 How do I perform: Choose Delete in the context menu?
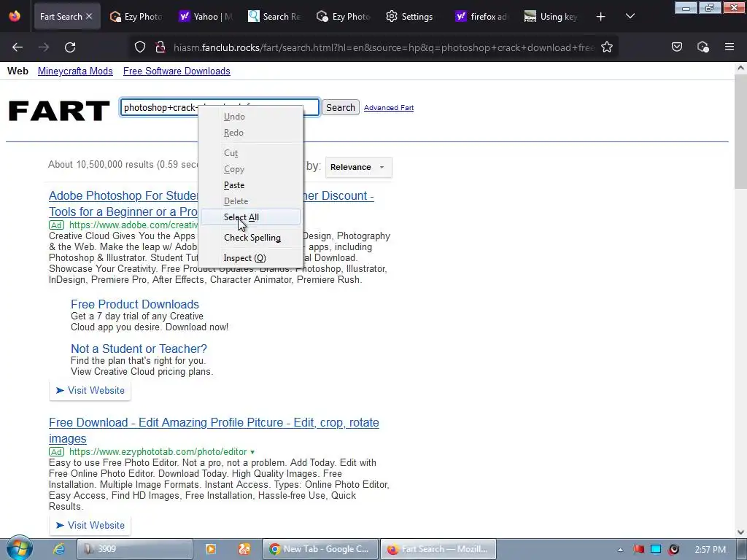pos(251,201)
